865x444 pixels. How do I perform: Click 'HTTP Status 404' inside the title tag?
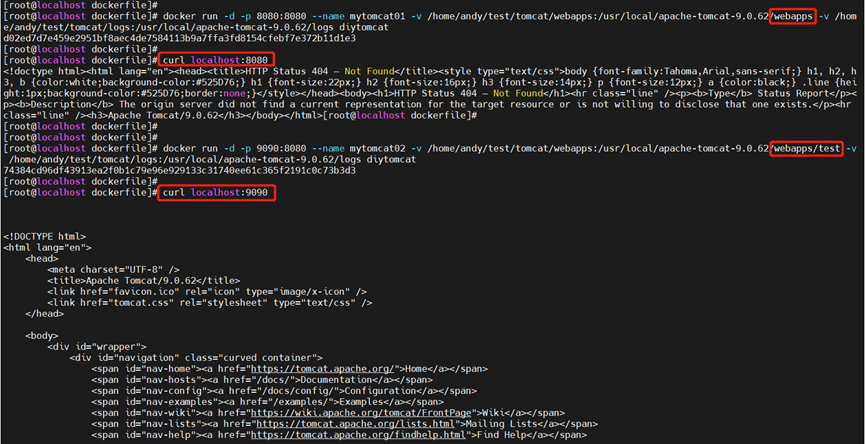point(287,71)
